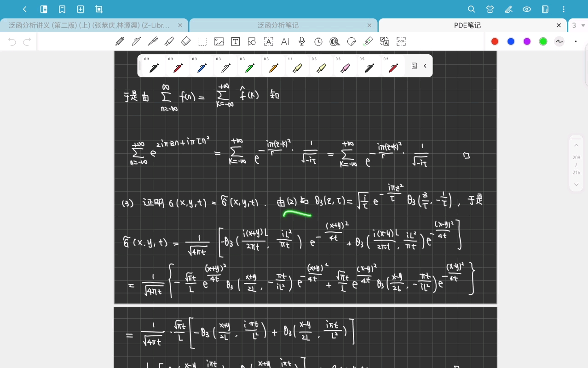Image resolution: width=588 pixels, height=368 pixels.
Task: Toggle read-only mode with the eye icon
Action: pos(527,9)
